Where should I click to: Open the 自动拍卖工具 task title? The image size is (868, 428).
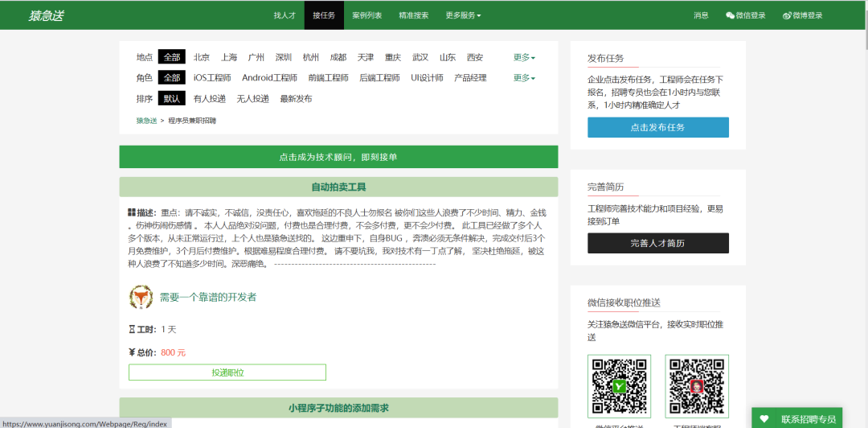(338, 187)
